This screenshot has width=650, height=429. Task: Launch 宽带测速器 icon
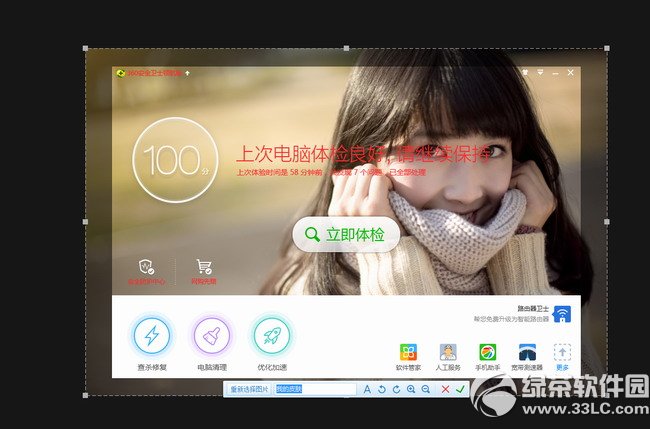526,352
